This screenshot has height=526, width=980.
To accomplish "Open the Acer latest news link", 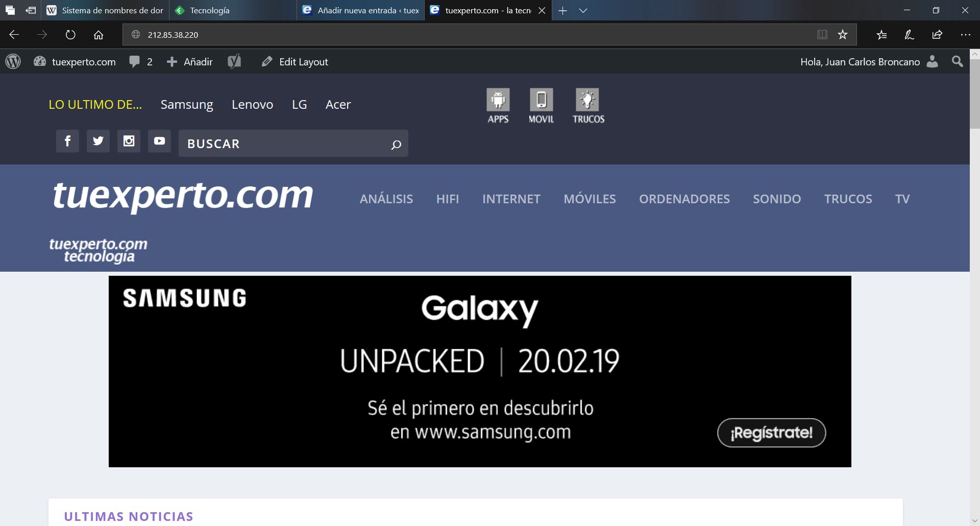I will (338, 105).
